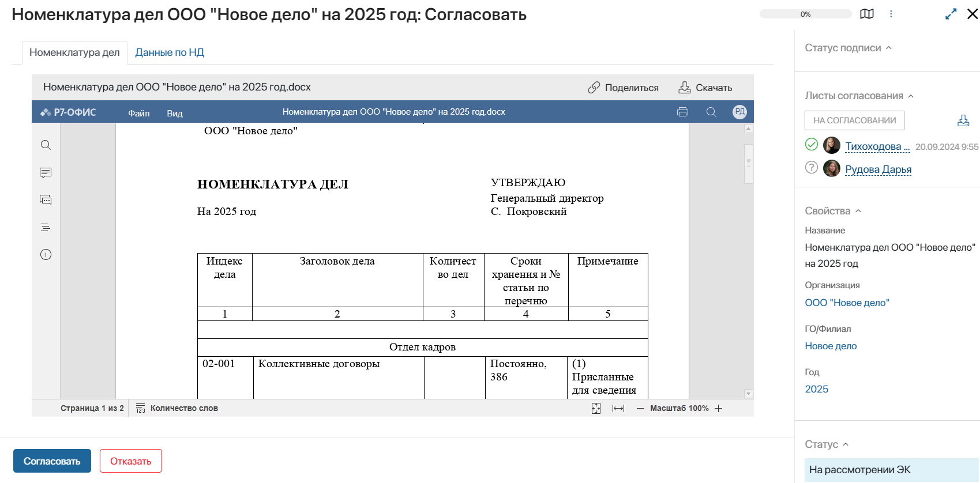Open the three-dot more options menu
The height and width of the screenshot is (483, 980).
click(x=891, y=14)
